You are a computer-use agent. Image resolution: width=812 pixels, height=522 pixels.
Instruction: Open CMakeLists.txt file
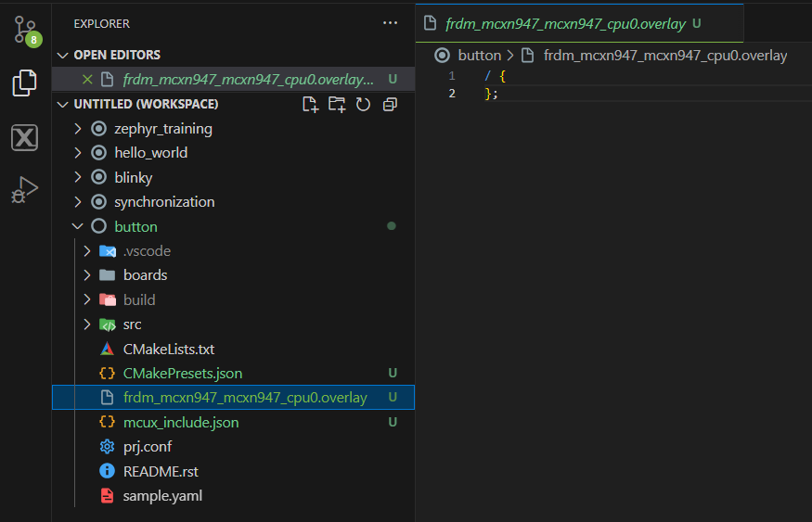point(168,349)
